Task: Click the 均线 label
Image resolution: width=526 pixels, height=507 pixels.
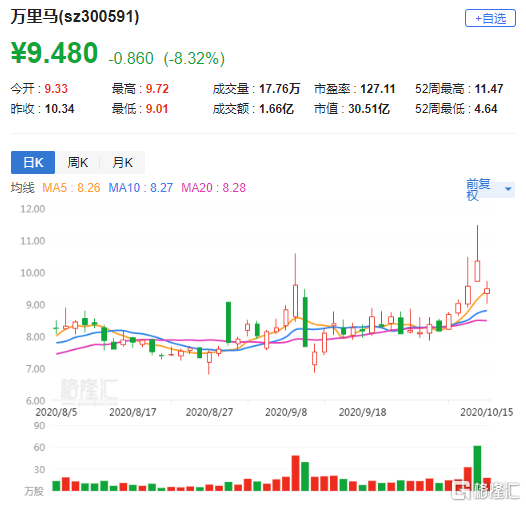Action: pyautogui.click(x=22, y=188)
